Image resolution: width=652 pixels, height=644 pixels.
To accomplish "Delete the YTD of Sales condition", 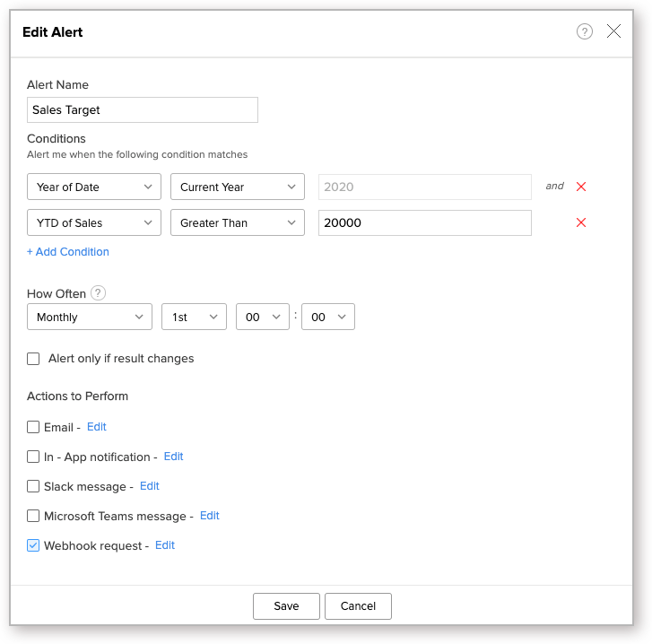I will point(581,222).
